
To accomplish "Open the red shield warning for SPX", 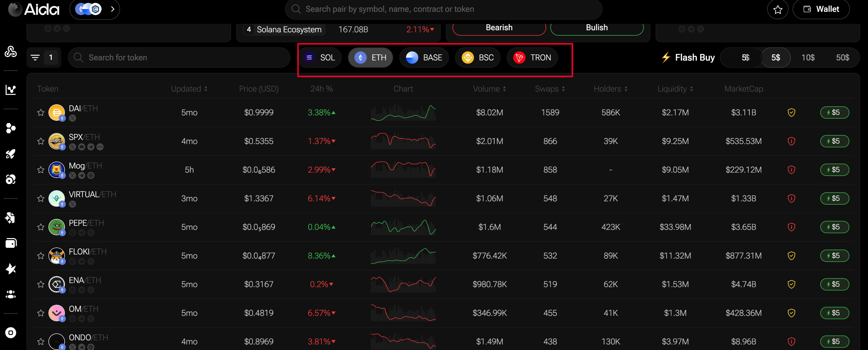I will click(x=791, y=141).
